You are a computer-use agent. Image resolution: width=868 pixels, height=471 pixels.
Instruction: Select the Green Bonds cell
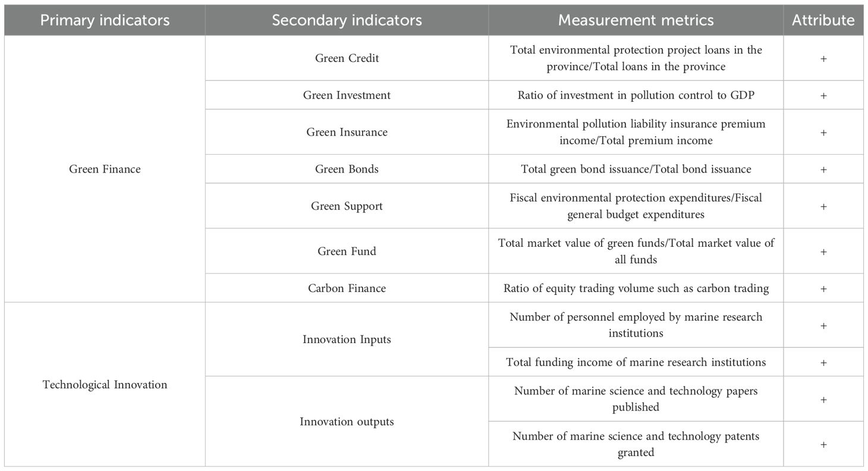tap(347, 169)
